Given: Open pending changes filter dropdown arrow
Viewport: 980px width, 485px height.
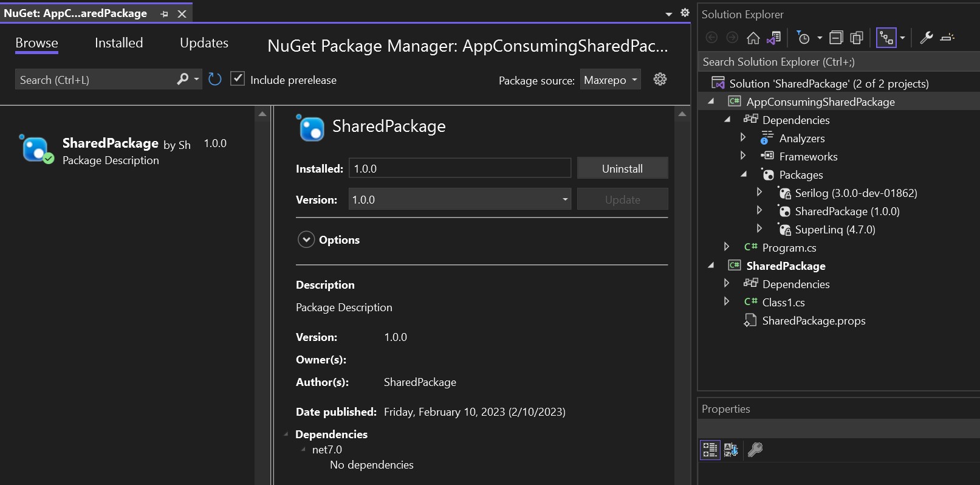Looking at the screenshot, I should tap(820, 38).
